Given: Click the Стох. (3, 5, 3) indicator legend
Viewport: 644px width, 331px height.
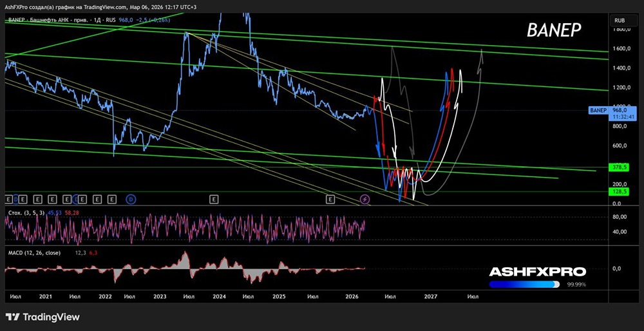Looking at the screenshot, I should [x=26, y=213].
